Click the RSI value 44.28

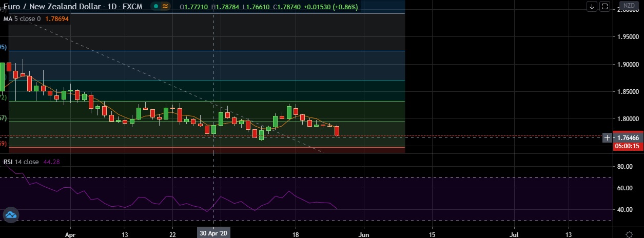(x=52, y=162)
